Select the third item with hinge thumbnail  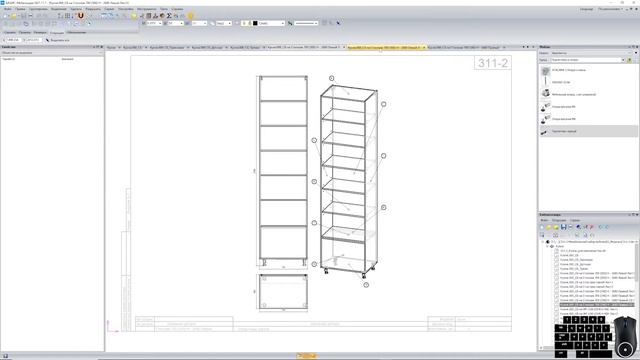(x=588, y=94)
